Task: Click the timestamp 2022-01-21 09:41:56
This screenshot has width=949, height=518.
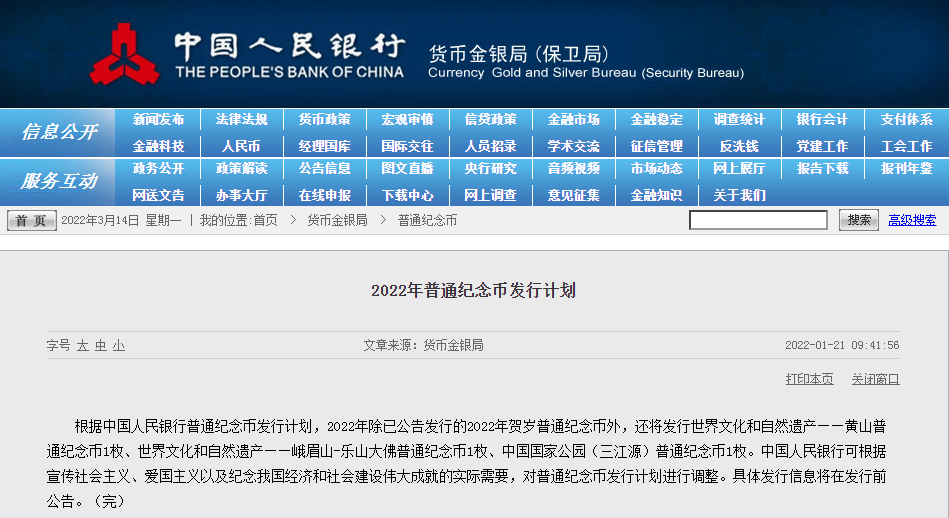Action: click(x=842, y=346)
